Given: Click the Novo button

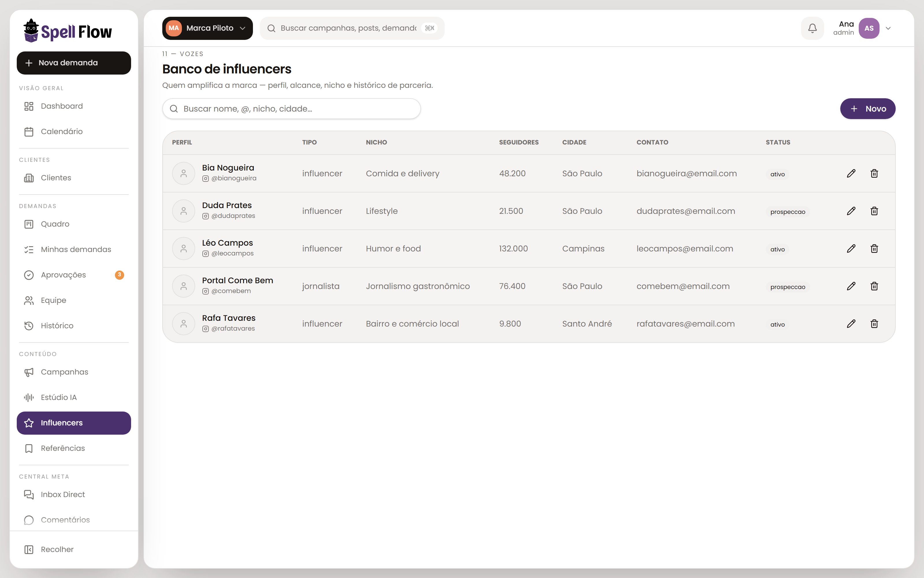Looking at the screenshot, I should (867, 109).
